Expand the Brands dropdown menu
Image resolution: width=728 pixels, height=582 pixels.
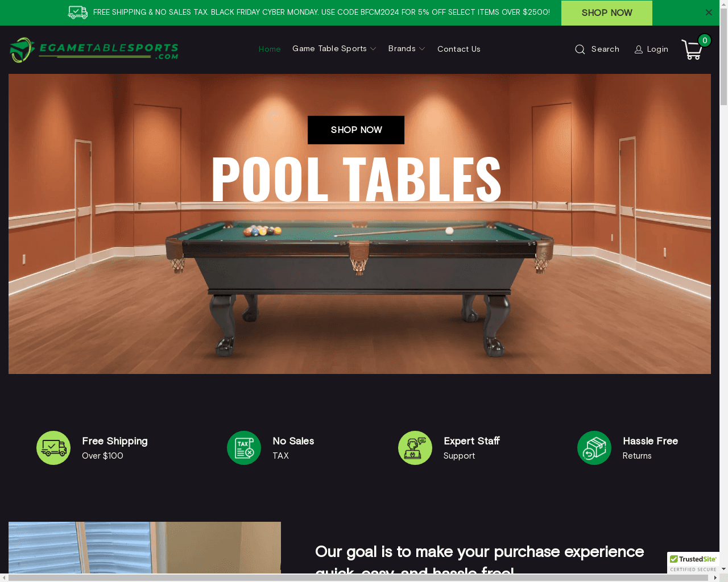(x=407, y=49)
